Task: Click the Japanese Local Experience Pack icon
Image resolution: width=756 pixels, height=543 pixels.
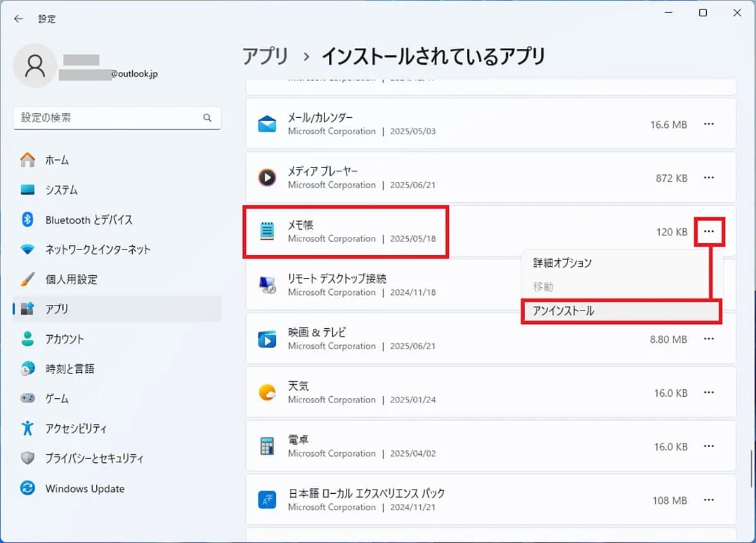Action: tap(267, 500)
